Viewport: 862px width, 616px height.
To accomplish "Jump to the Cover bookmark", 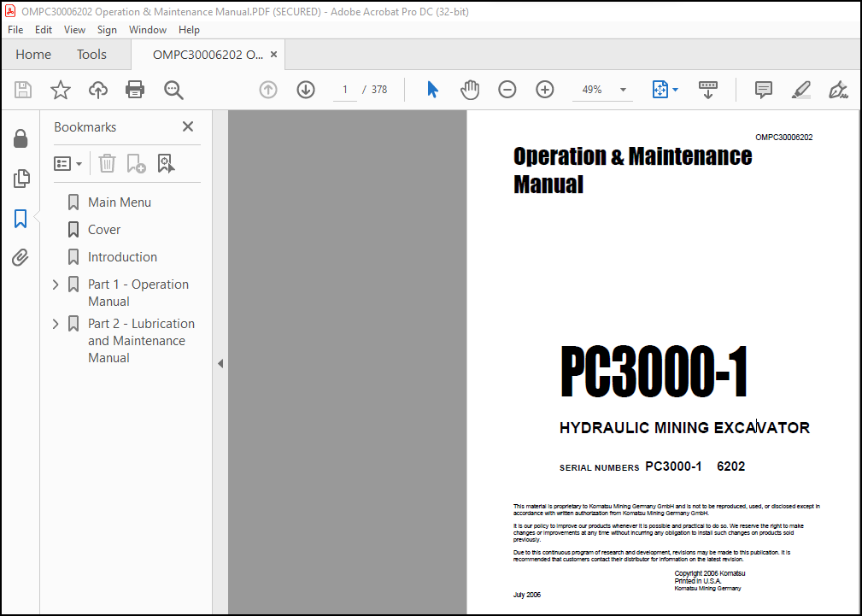I will coord(104,230).
